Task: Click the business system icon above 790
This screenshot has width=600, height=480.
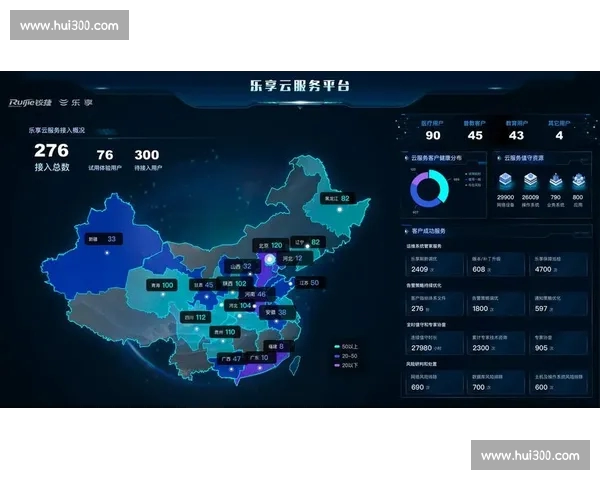Action: point(555,181)
